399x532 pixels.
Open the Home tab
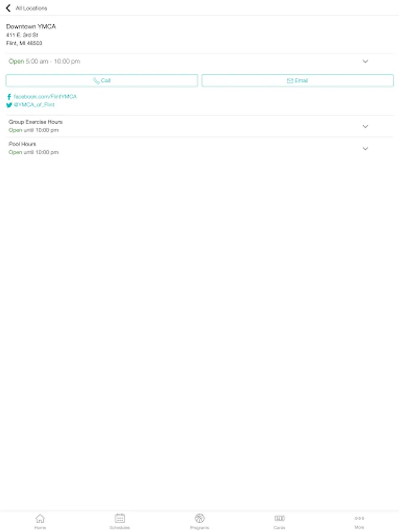40,521
